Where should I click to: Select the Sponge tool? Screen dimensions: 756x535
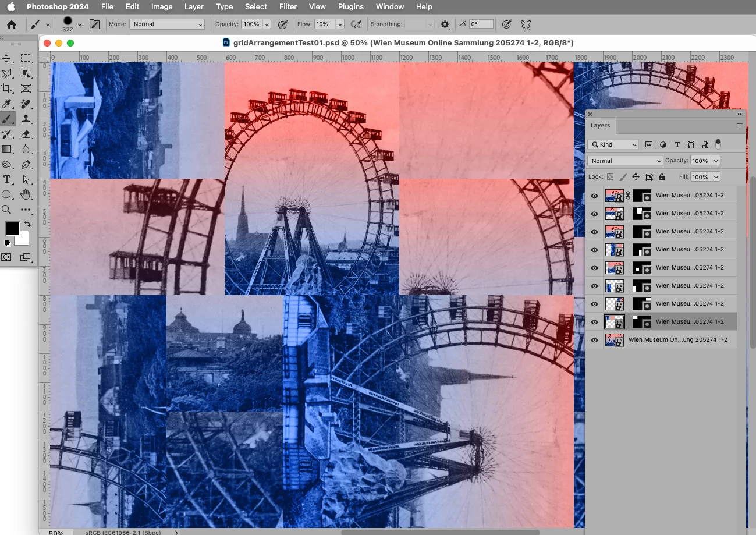[x=7, y=164]
